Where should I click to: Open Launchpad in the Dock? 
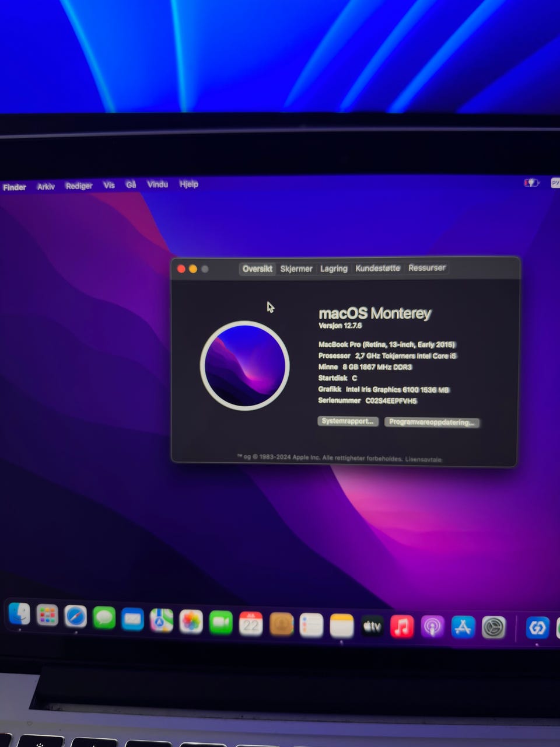47,615
